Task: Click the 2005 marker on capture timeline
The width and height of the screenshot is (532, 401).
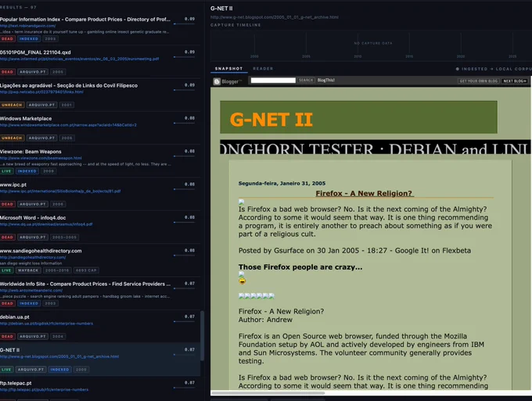Action: tap(306, 56)
